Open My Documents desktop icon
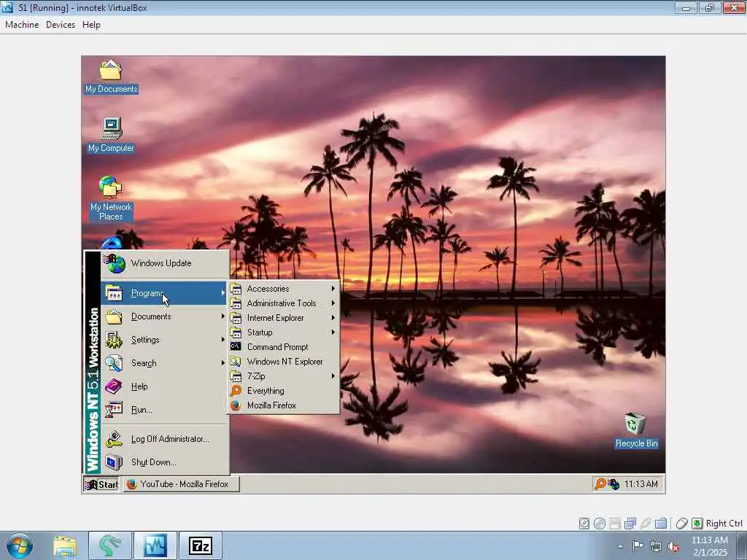The image size is (747, 560). [111, 76]
